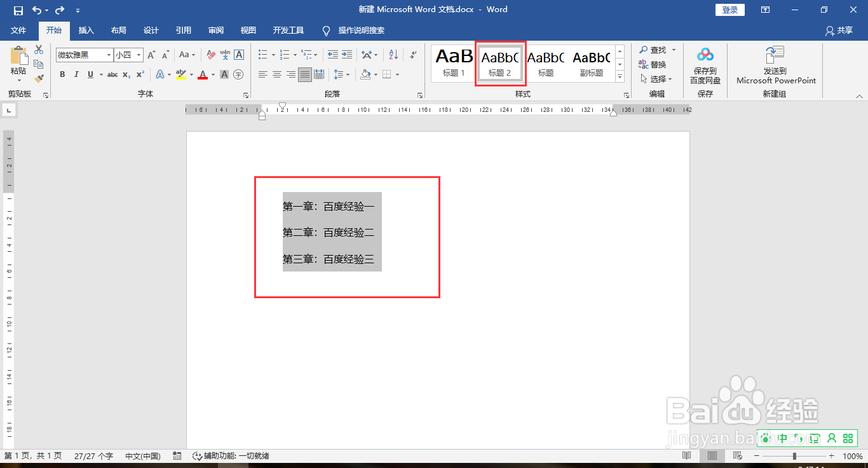Expand the styles gallery More arrow

click(620, 77)
